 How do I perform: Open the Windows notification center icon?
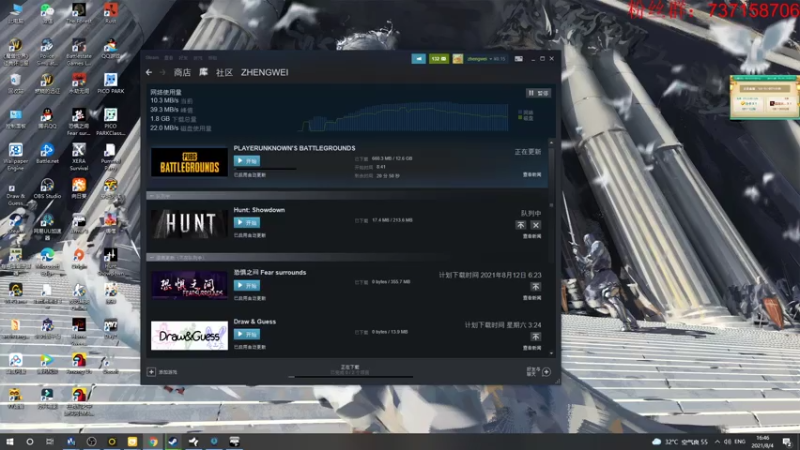coord(787,442)
